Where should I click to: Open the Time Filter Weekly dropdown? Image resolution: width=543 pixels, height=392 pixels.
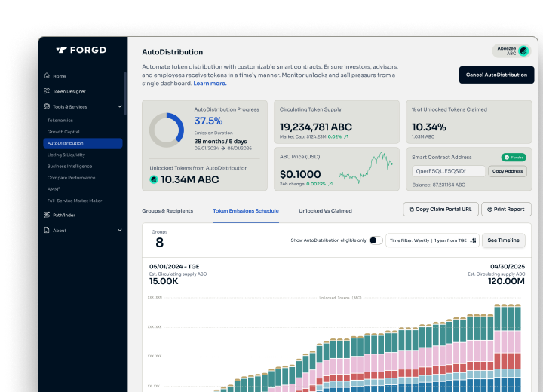click(410, 240)
